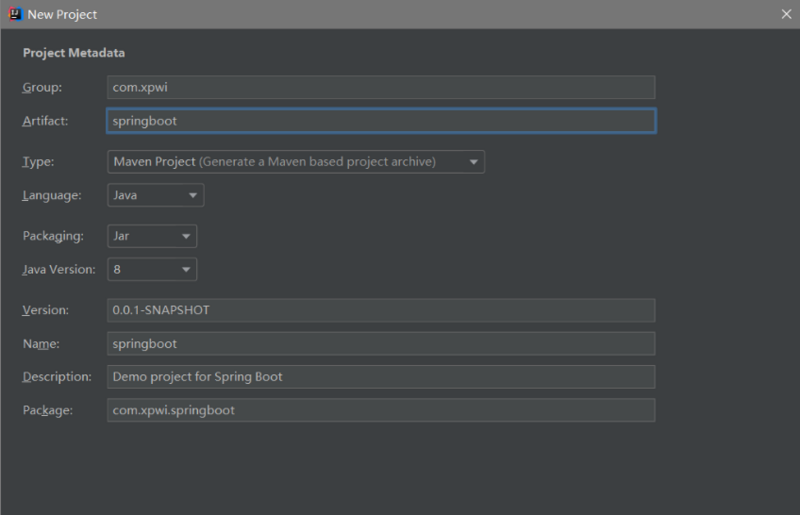Click the Language dropdown arrow

coord(192,195)
